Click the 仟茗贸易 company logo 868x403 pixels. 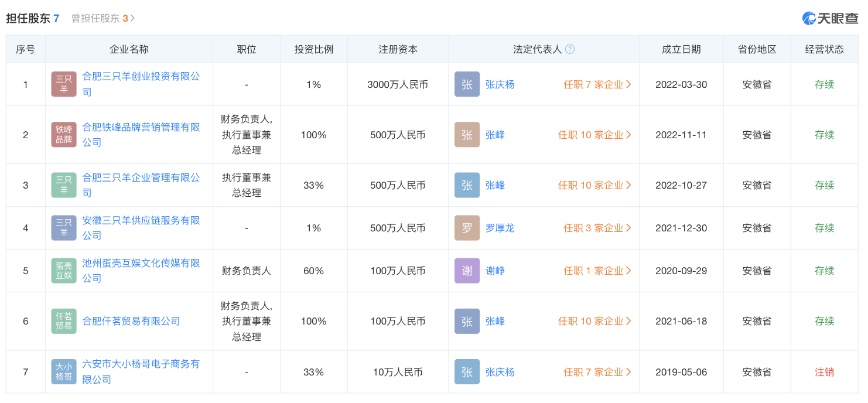click(x=64, y=321)
